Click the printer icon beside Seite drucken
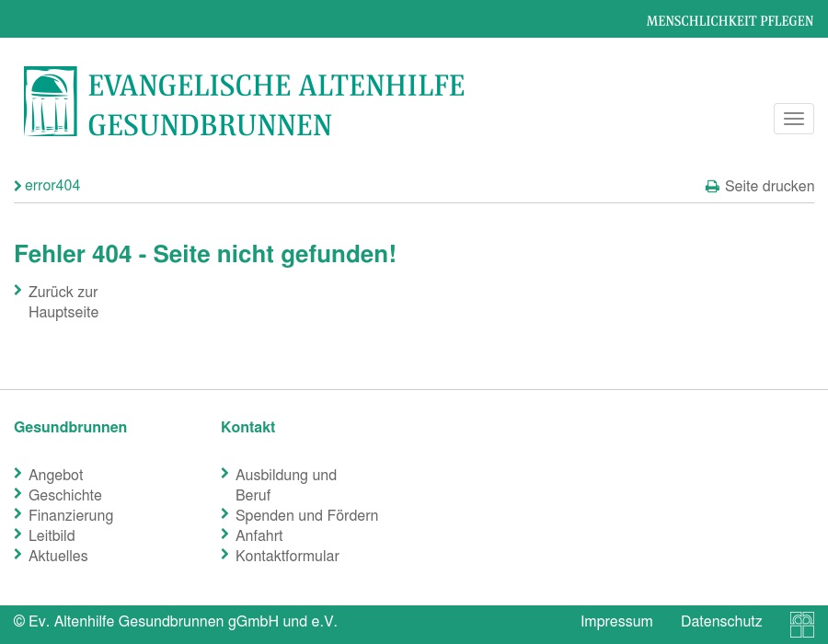Image resolution: width=828 pixels, height=644 pixels. pyautogui.click(x=713, y=186)
